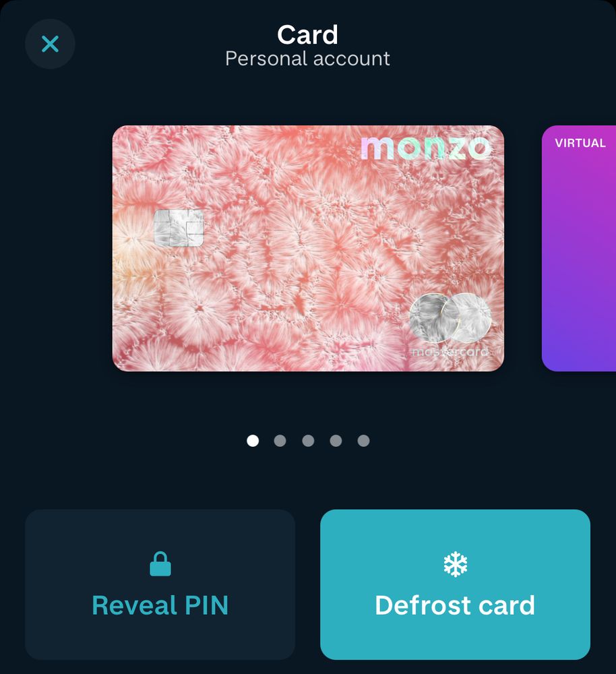Tap the snowflake icon on Defrost card
616x674 pixels.
[x=455, y=564]
